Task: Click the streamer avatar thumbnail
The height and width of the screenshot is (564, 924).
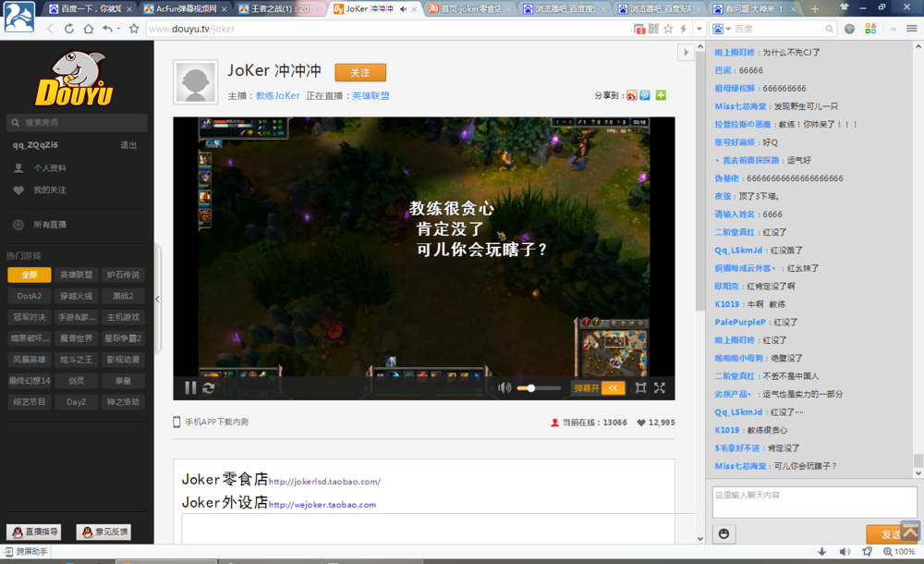Action: (196, 82)
